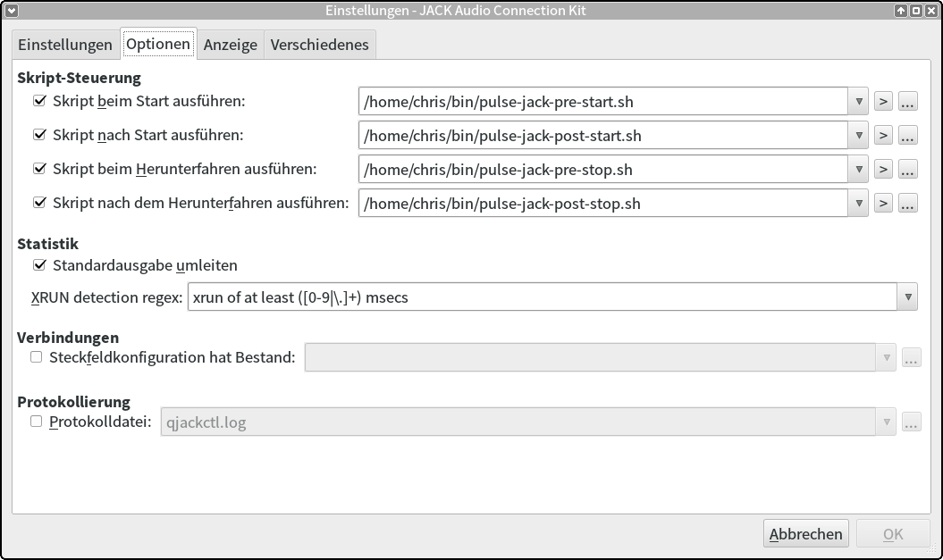
Task: Maximize the JACK settings window
Action: (915, 10)
